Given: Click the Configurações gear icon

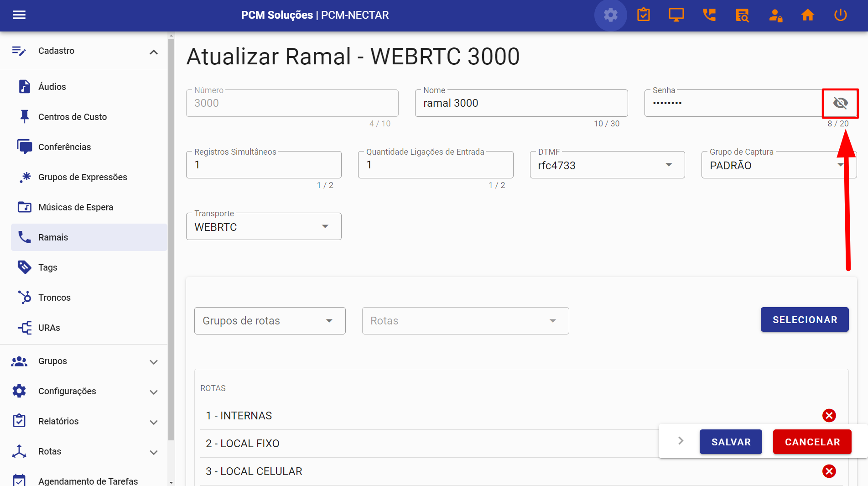Looking at the screenshot, I should click(19, 391).
